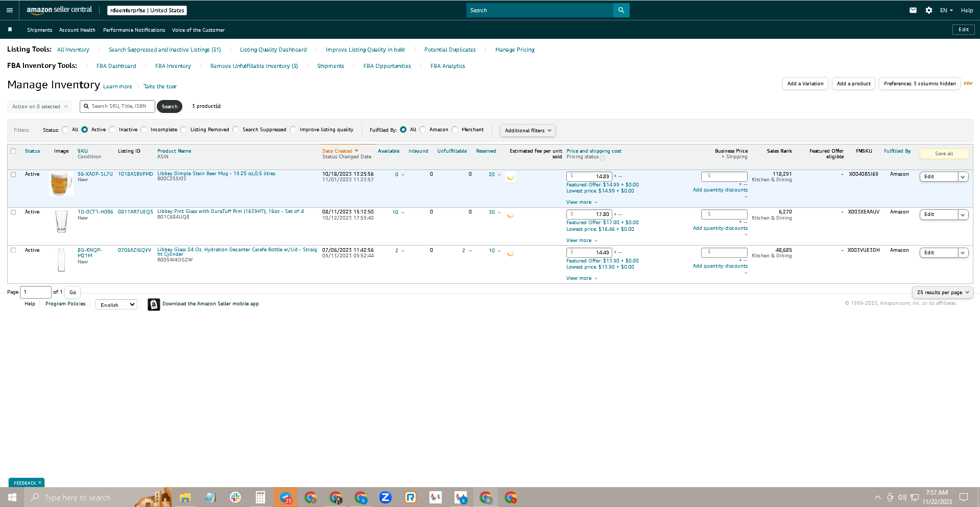Select Fulfilled By Amazon radio

[x=423, y=130]
